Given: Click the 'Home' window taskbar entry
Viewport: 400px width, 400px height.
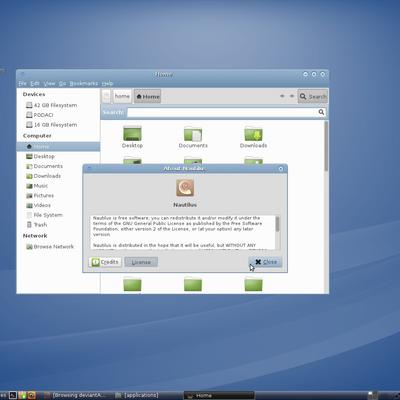Looking at the screenshot, I should pos(219,395).
